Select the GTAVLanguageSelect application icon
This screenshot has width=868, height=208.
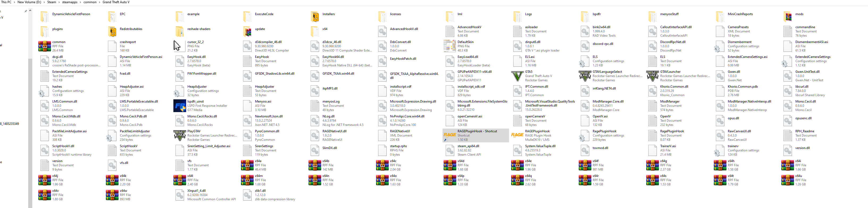(585, 76)
